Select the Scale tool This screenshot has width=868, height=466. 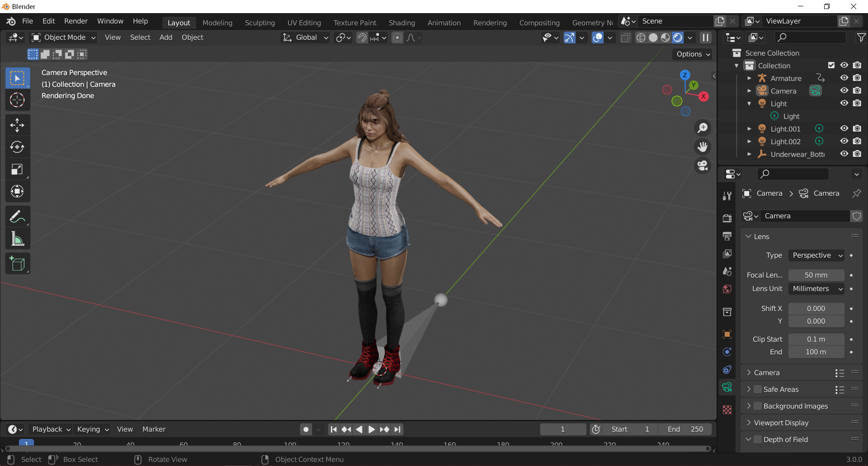pyautogui.click(x=18, y=169)
